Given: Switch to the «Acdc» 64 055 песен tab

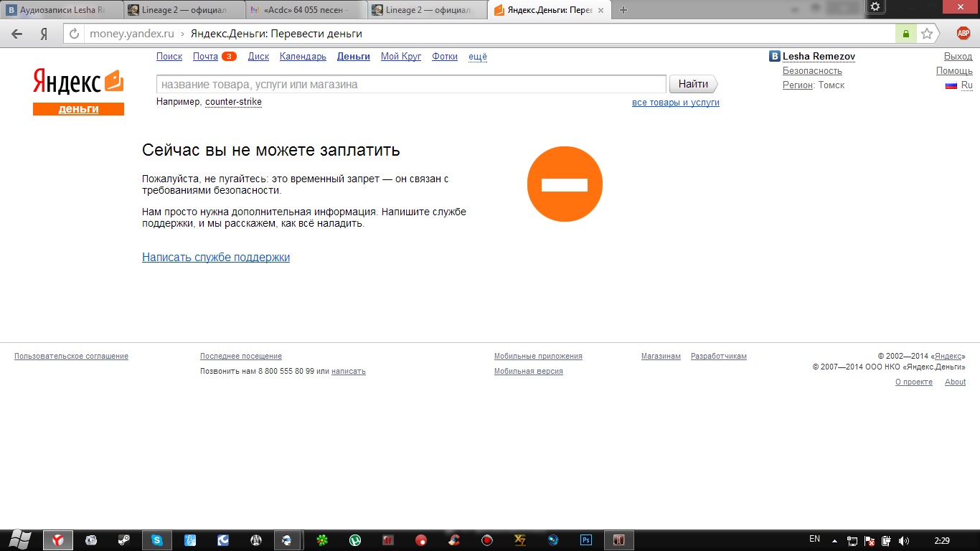Looking at the screenshot, I should pos(306,11).
